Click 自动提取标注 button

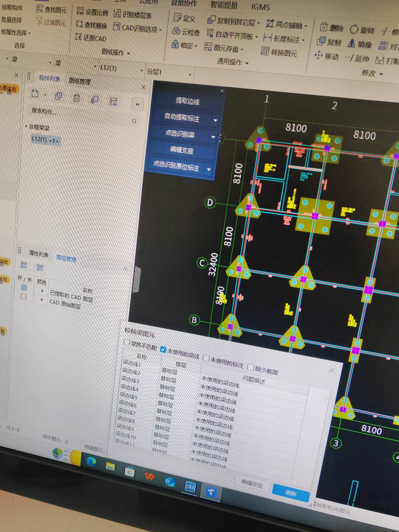182,117
